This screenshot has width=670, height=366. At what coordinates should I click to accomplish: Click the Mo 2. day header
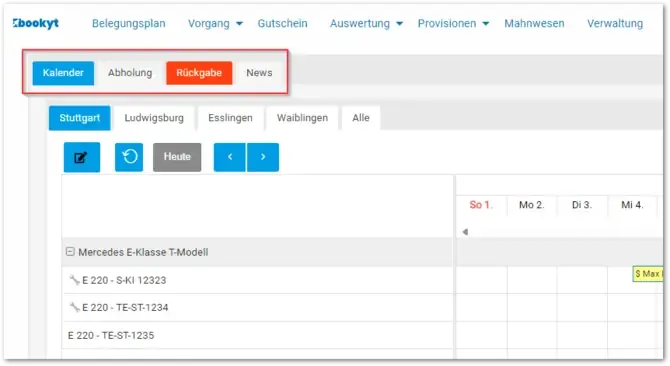point(532,205)
